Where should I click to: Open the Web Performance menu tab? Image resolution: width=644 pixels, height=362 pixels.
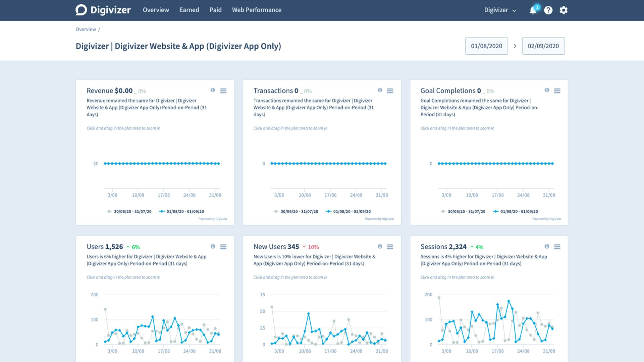click(x=257, y=10)
